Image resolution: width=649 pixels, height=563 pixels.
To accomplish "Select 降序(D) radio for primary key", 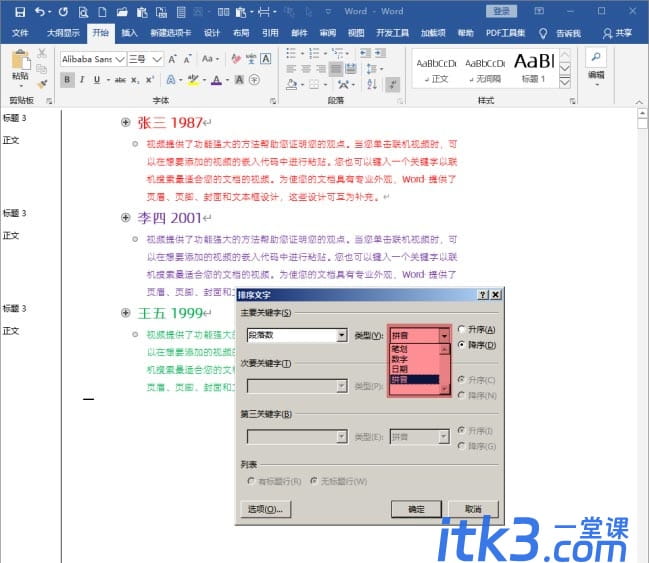I will (462, 345).
